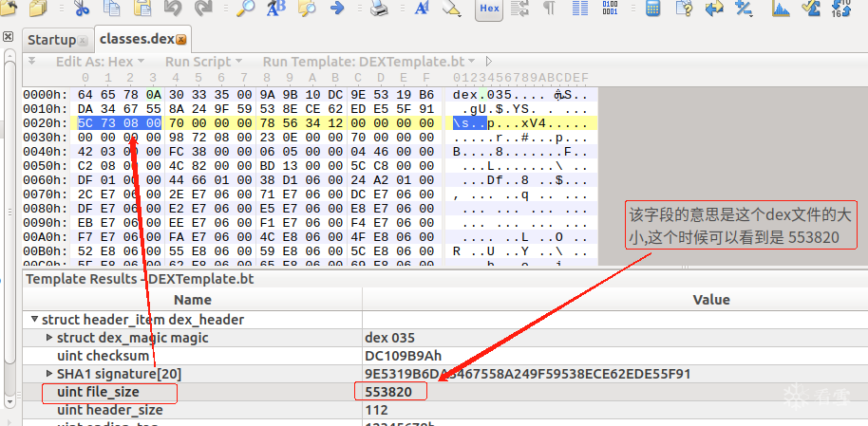Click the Name column header
Viewport: 868px width, 426px height.
[193, 300]
